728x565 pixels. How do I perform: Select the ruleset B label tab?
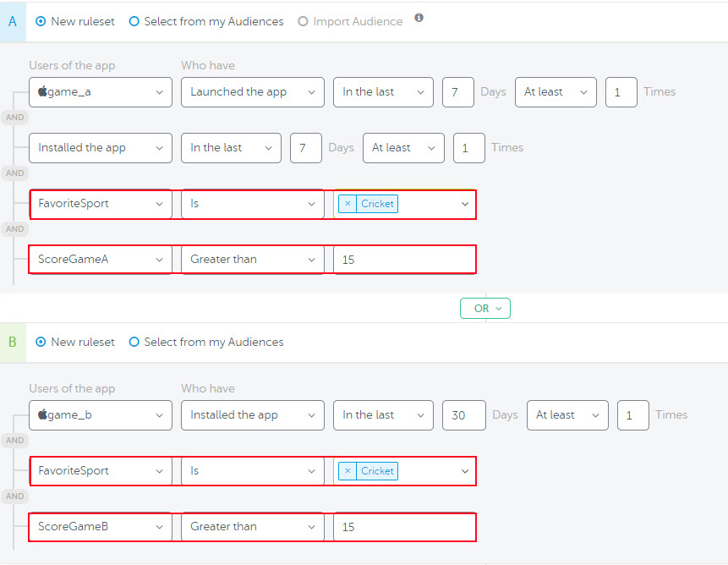[13, 343]
